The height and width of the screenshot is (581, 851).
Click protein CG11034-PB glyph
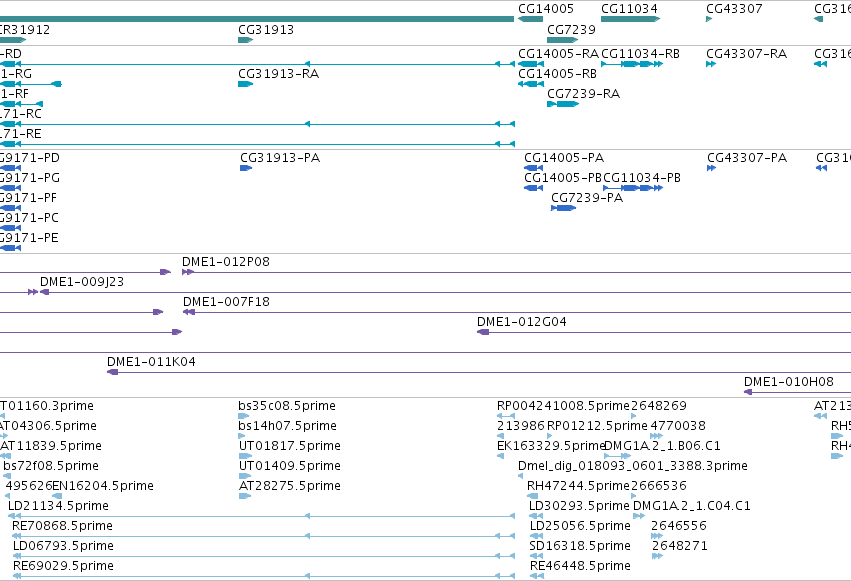point(633,188)
